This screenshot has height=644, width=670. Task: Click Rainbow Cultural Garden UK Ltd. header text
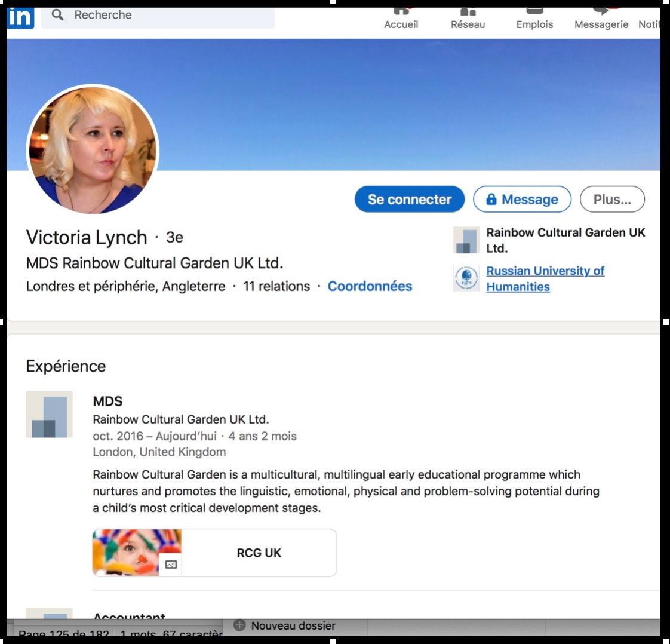pyautogui.click(x=565, y=240)
